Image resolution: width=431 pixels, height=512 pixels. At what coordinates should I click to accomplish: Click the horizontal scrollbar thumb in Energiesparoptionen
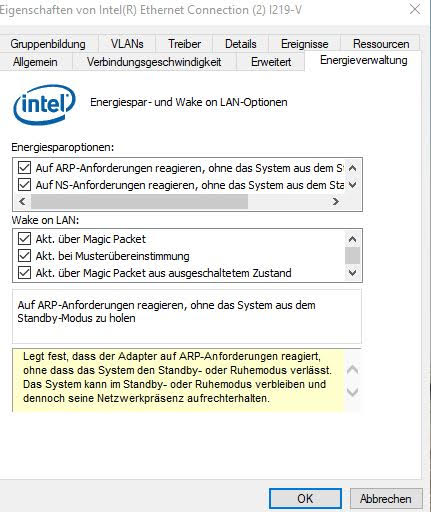(x=139, y=201)
